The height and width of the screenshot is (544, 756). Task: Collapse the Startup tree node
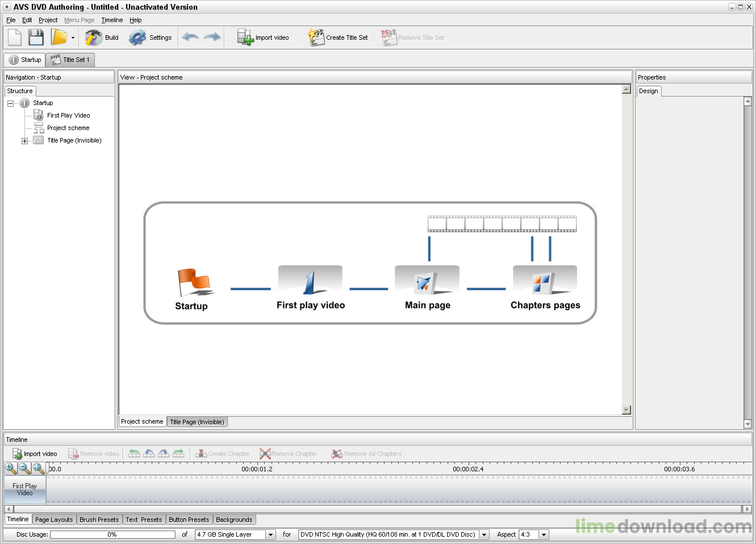click(x=10, y=103)
